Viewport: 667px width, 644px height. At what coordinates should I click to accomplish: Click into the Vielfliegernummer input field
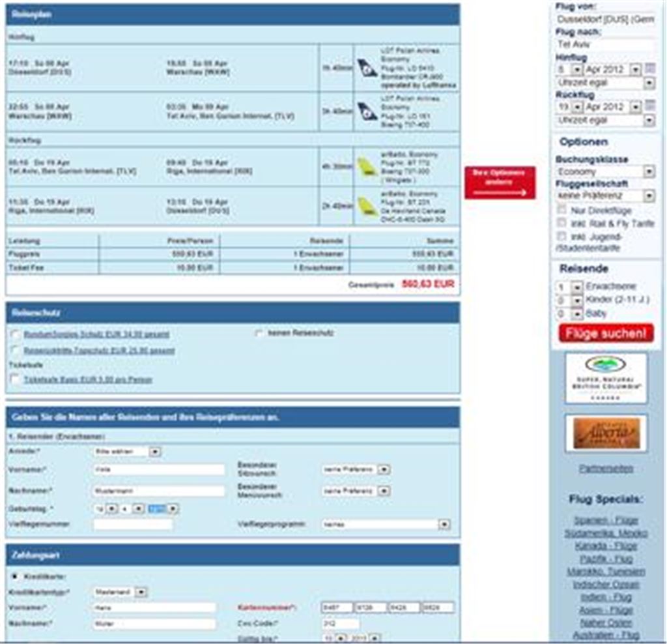133,524
